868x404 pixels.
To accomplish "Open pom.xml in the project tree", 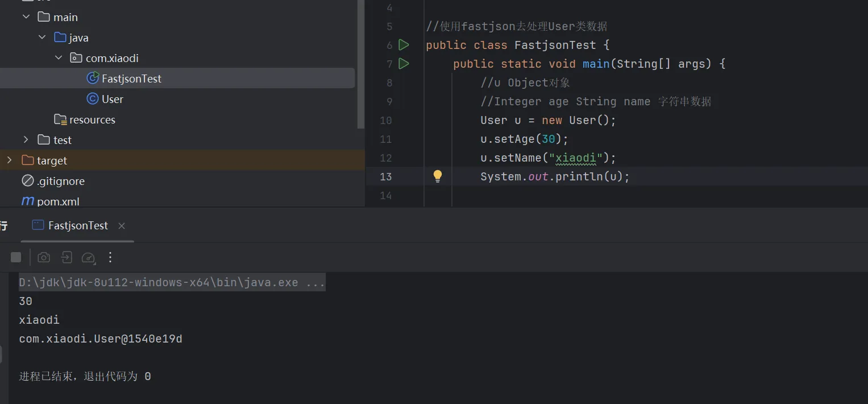I will click(57, 201).
